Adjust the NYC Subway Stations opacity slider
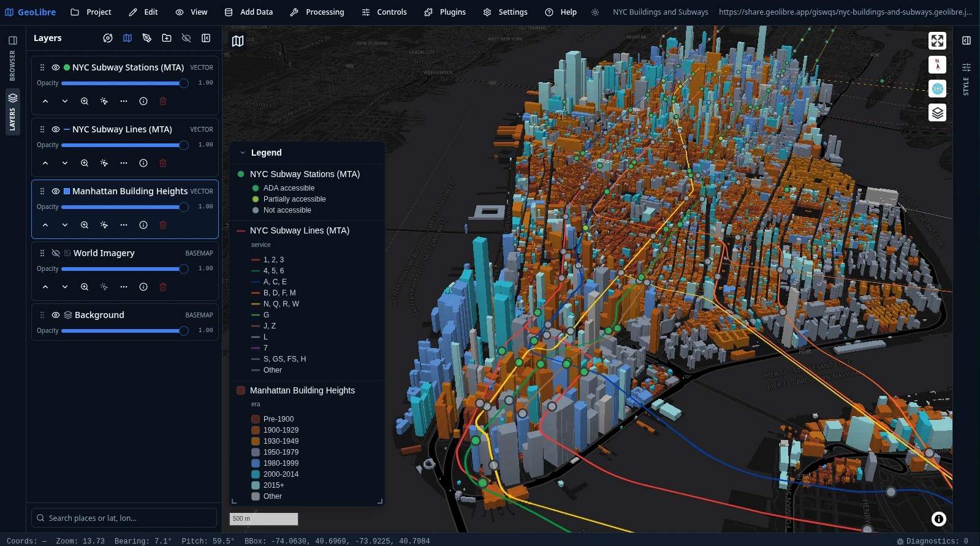Viewport: 980px width, 546px height. tap(125, 83)
